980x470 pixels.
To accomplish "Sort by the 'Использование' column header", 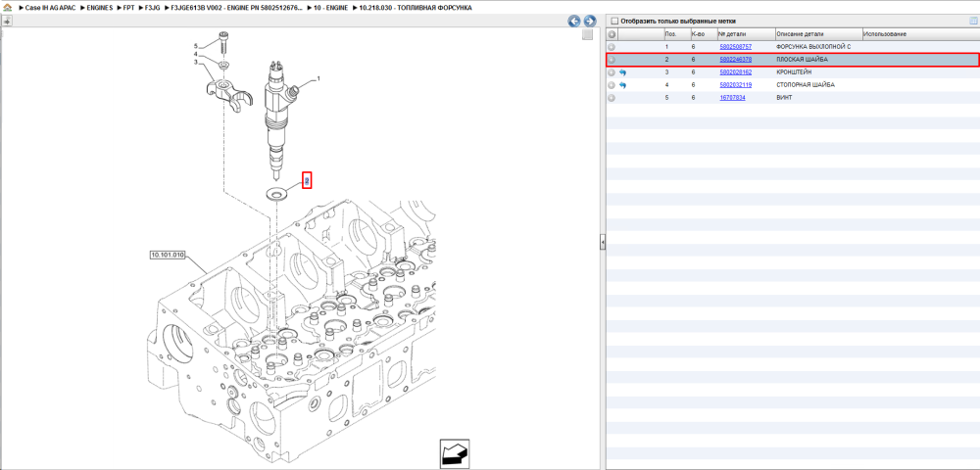I will click(x=920, y=33).
